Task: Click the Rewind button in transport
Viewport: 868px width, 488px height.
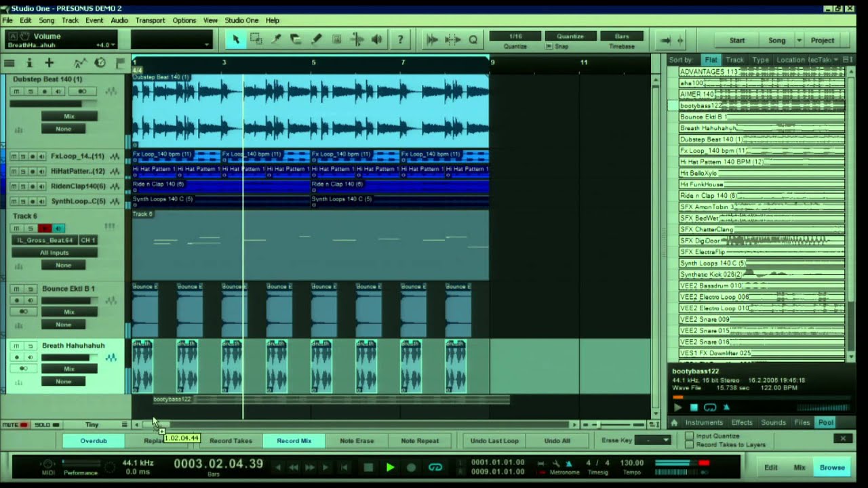Action: pyautogui.click(x=294, y=467)
